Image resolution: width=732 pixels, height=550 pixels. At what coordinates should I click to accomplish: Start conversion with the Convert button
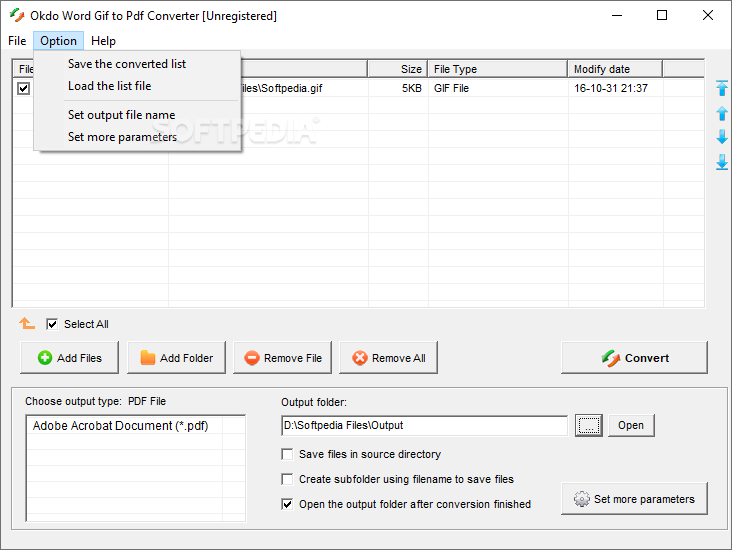(634, 358)
